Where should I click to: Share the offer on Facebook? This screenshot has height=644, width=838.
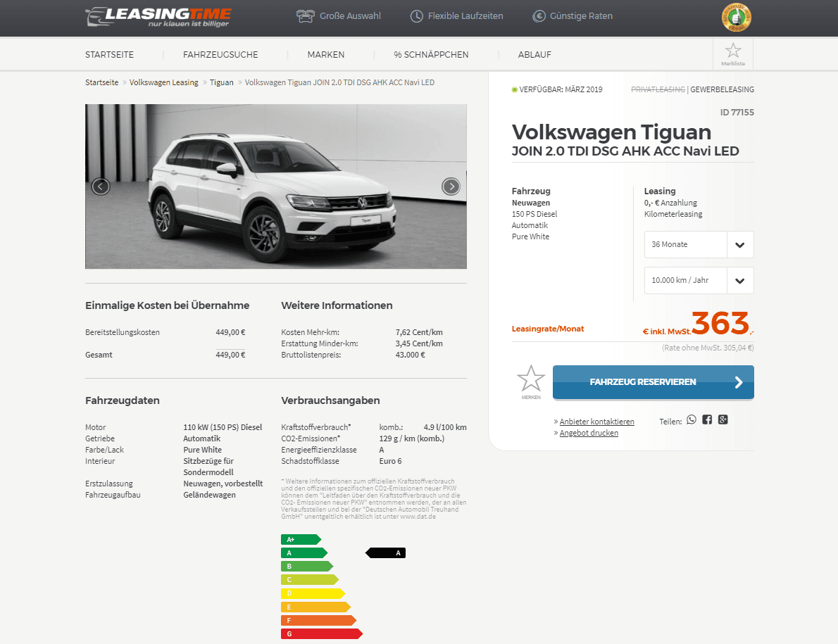click(707, 419)
